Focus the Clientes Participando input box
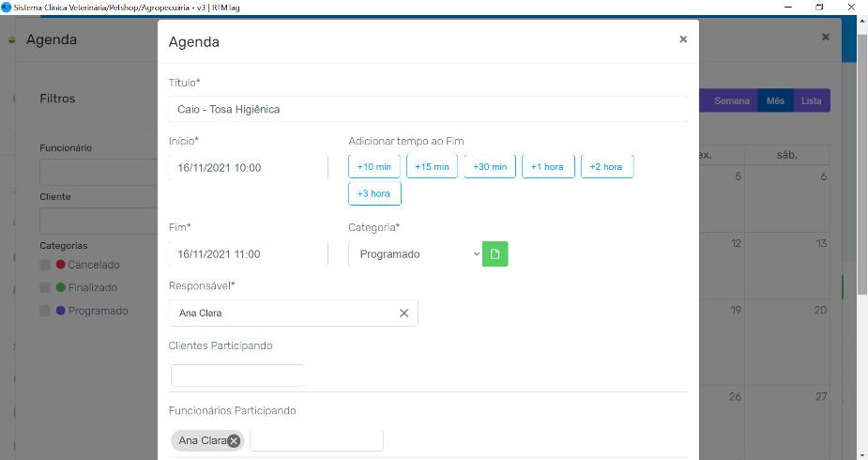Image resolution: width=868 pixels, height=460 pixels. pos(237,376)
